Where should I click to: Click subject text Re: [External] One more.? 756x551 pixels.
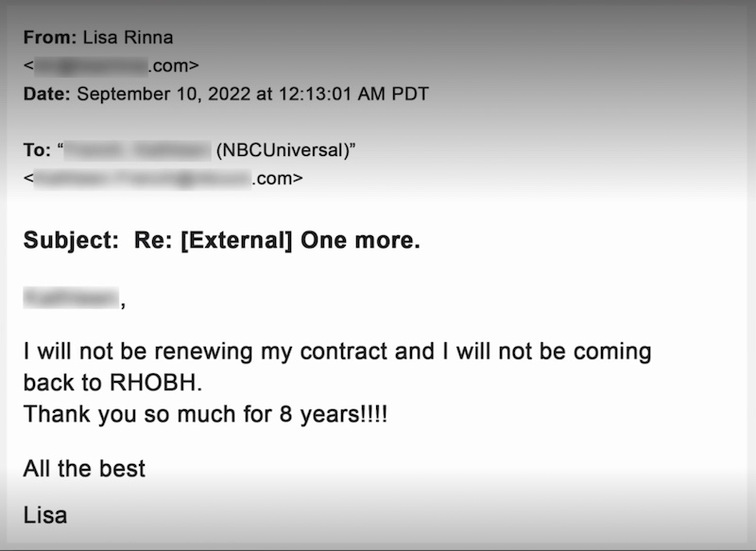(277, 240)
